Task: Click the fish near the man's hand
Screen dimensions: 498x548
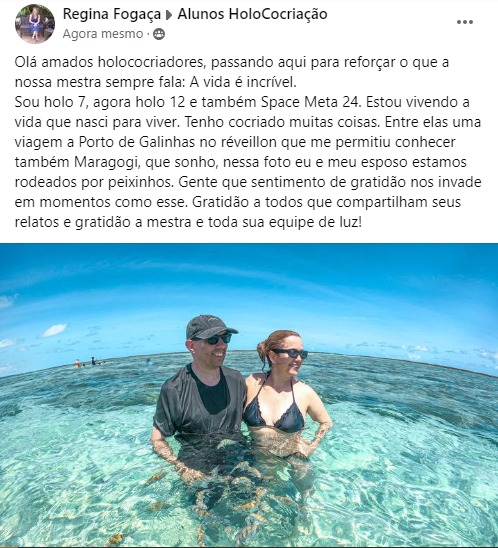Action: (x=156, y=477)
